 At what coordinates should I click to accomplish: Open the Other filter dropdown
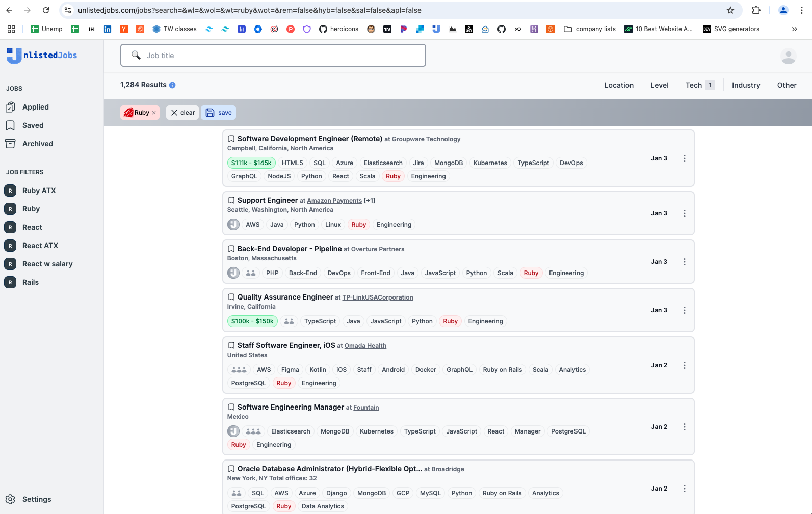(x=787, y=85)
